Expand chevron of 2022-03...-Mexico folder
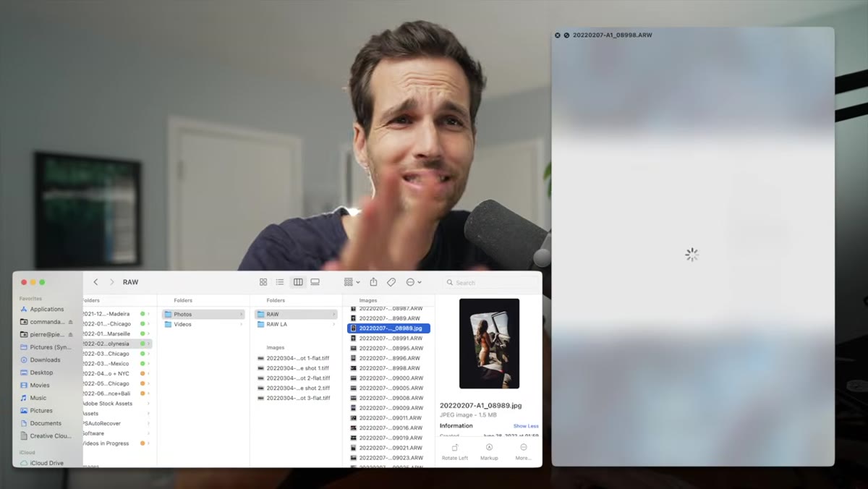 click(149, 364)
